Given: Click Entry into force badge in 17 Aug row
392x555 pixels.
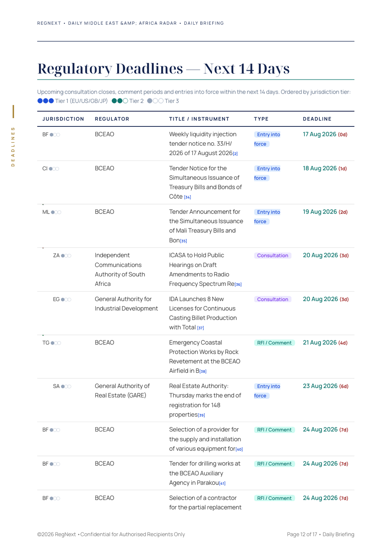Looking at the screenshot, I should [x=268, y=139].
